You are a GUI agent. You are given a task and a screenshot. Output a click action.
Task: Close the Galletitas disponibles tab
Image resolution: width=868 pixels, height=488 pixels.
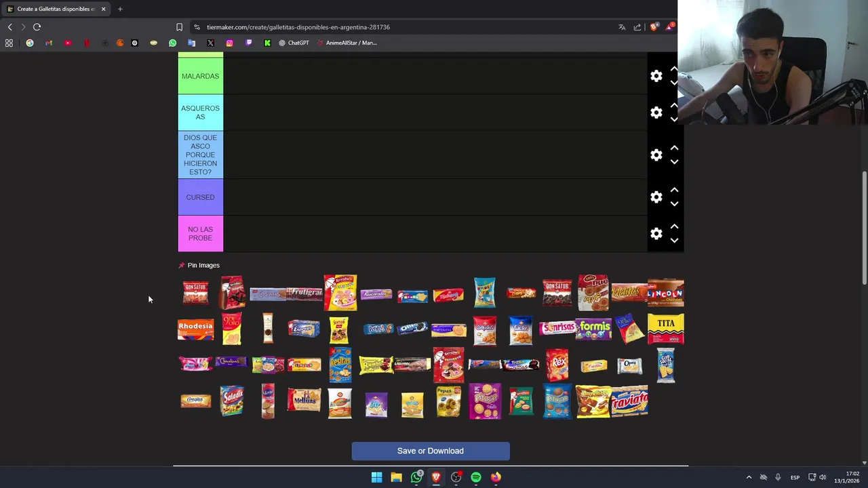[103, 9]
